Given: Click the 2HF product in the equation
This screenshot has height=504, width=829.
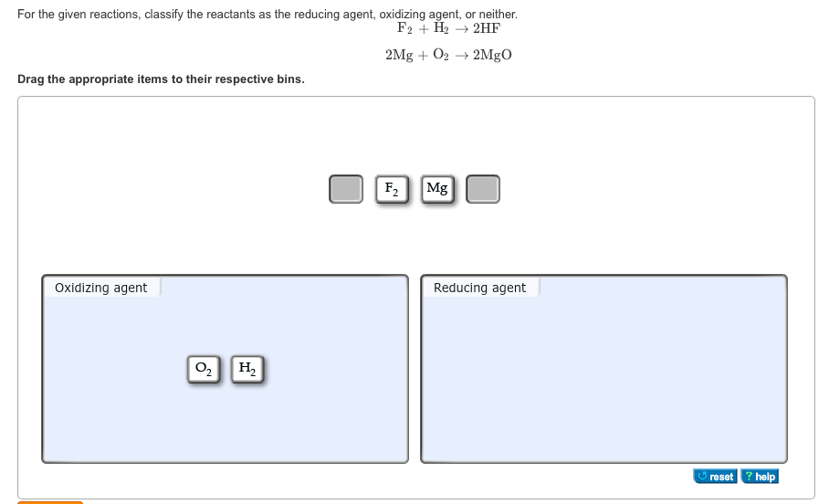Looking at the screenshot, I should (x=487, y=28).
